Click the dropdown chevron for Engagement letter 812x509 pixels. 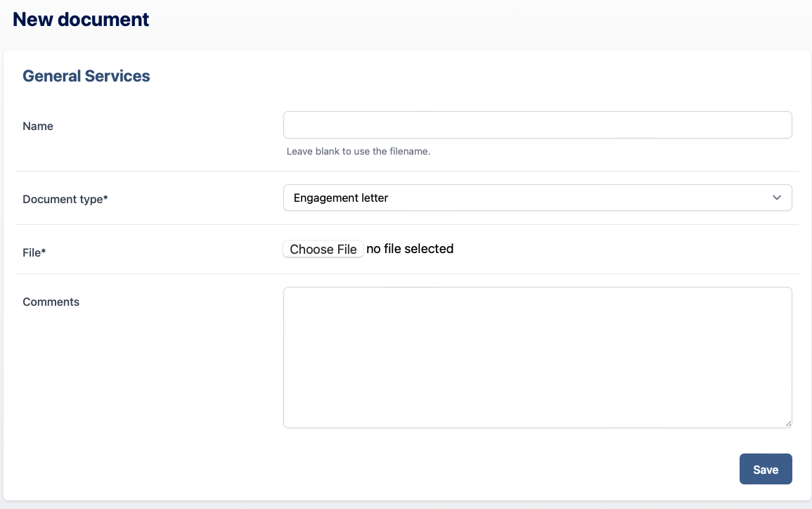click(777, 198)
